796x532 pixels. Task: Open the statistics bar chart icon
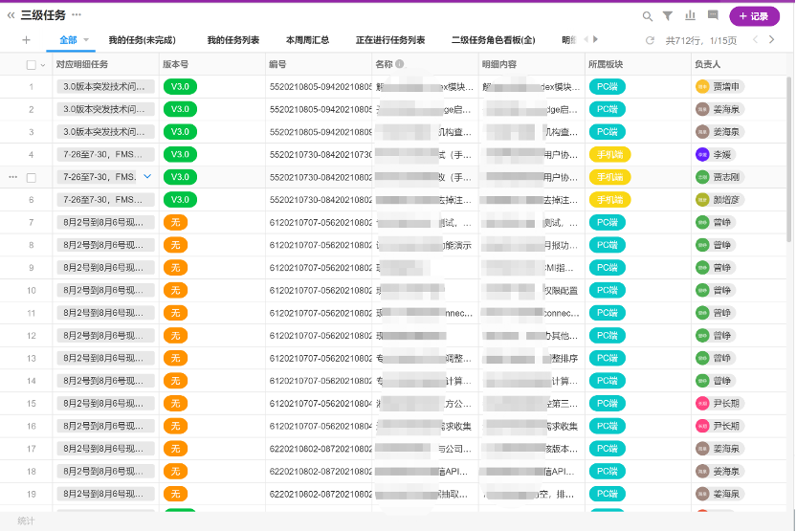690,16
